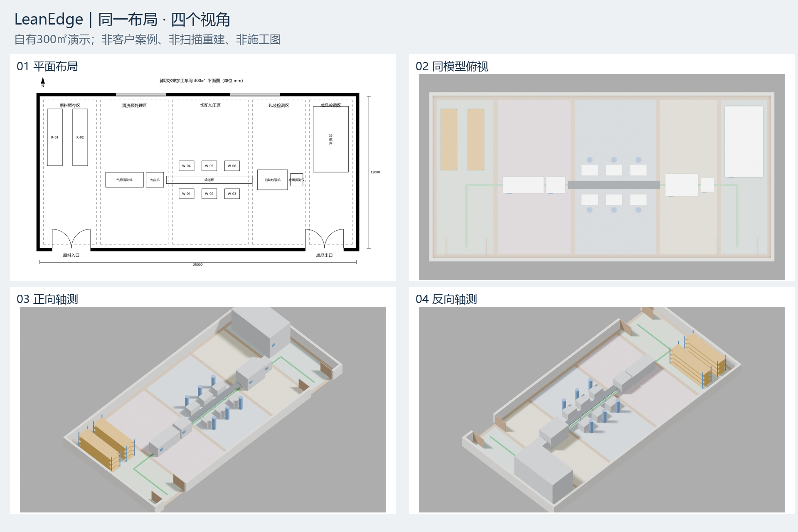Click the 原料暂存区 zone label
The image size is (798, 532).
click(x=70, y=106)
